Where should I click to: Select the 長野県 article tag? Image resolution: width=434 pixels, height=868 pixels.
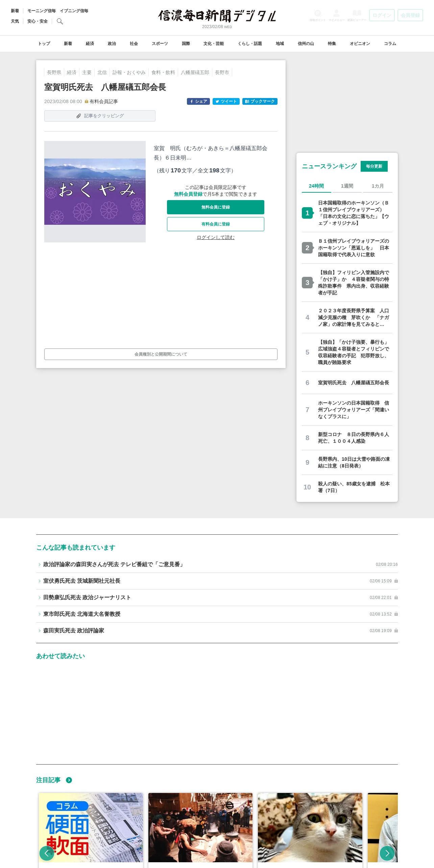click(x=54, y=72)
